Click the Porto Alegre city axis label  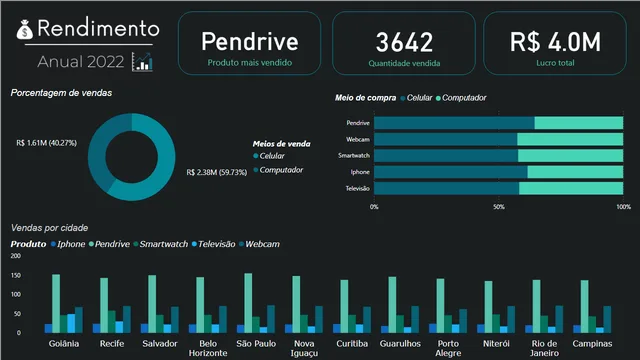(x=448, y=349)
